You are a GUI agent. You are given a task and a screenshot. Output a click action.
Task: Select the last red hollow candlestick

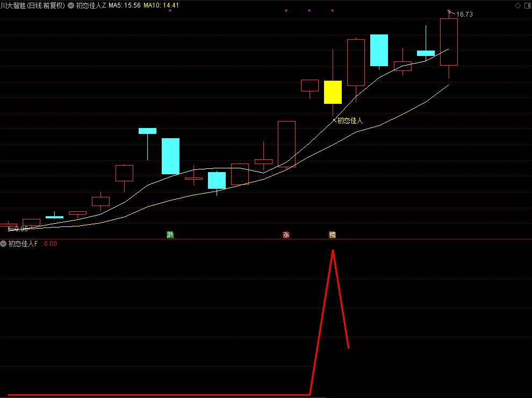coord(449,42)
